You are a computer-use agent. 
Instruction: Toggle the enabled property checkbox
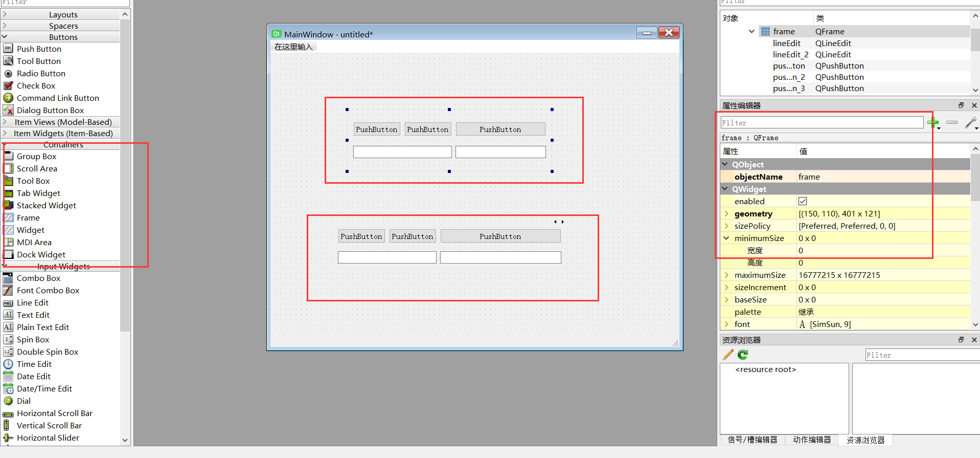pos(803,201)
